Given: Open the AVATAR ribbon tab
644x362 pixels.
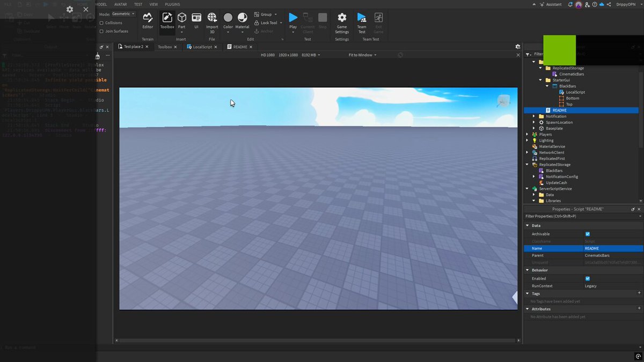Looking at the screenshot, I should (x=120, y=4).
